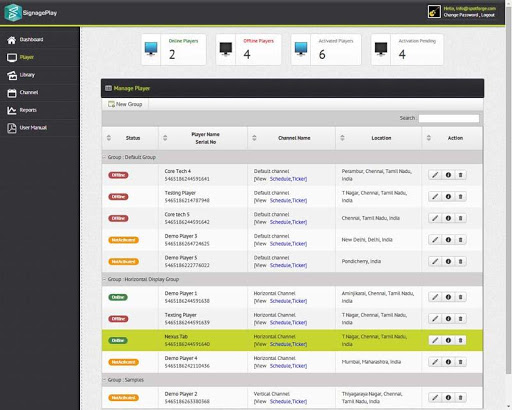The width and height of the screenshot is (512, 410).
Task: Open info icon for Testing Player in Default Group
Action: [448, 197]
